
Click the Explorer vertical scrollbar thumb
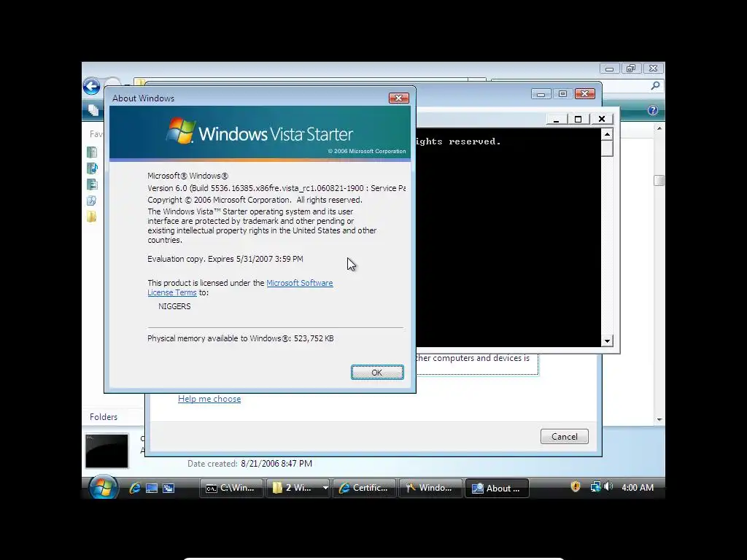click(659, 181)
